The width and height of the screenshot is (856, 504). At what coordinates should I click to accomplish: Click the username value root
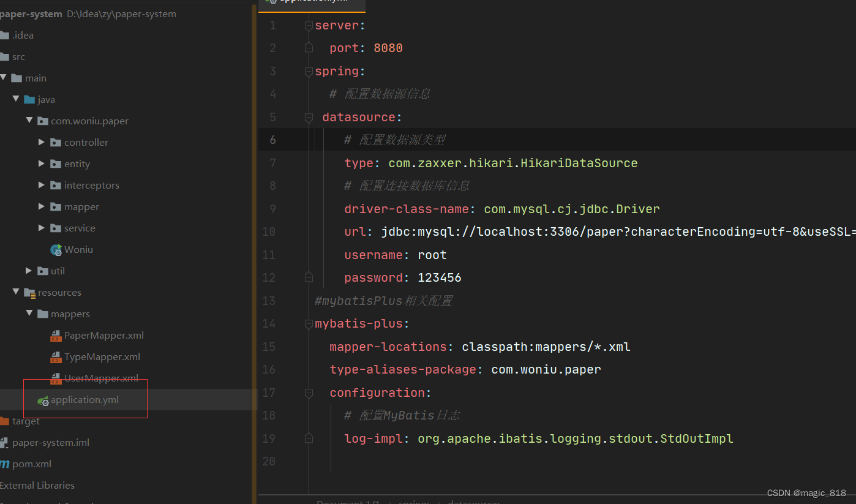[432, 255]
